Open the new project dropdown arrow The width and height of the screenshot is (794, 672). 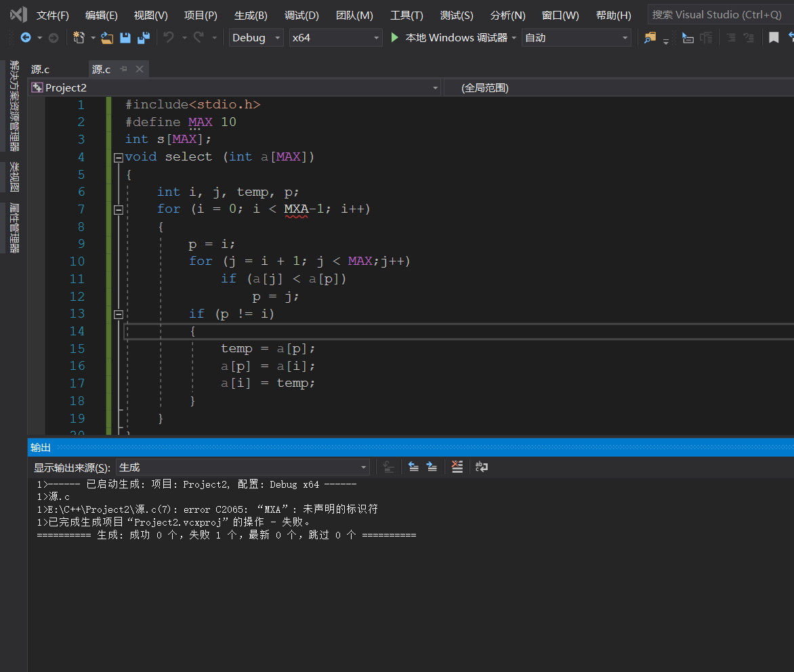93,38
